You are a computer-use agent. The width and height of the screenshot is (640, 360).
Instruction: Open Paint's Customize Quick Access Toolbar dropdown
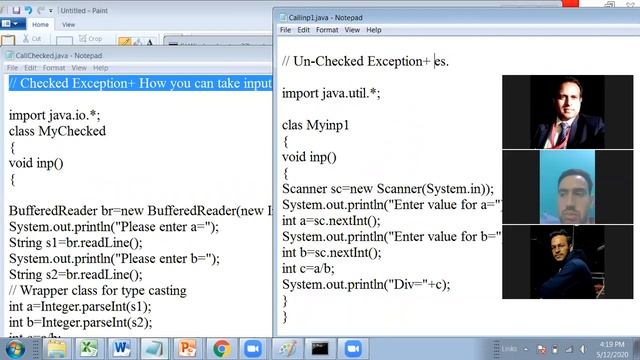51,11
